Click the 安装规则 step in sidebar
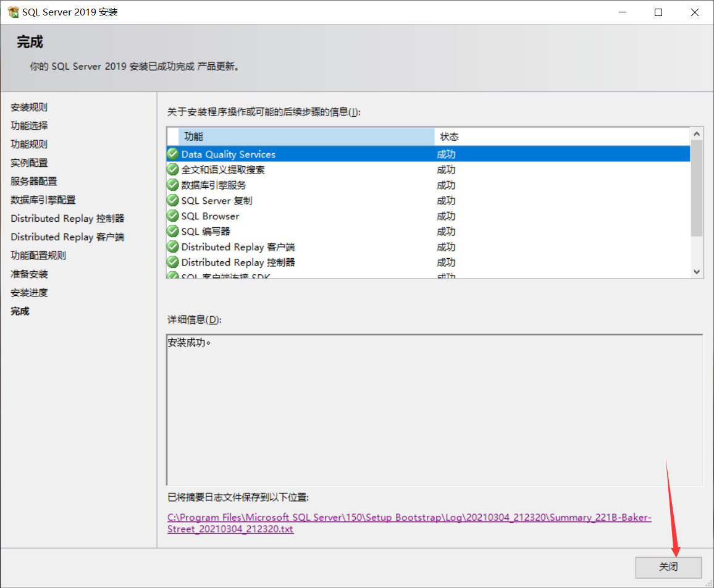 [29, 107]
